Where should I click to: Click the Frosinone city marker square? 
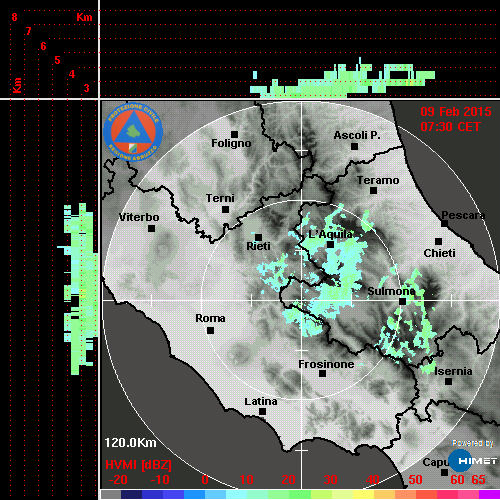322,373
